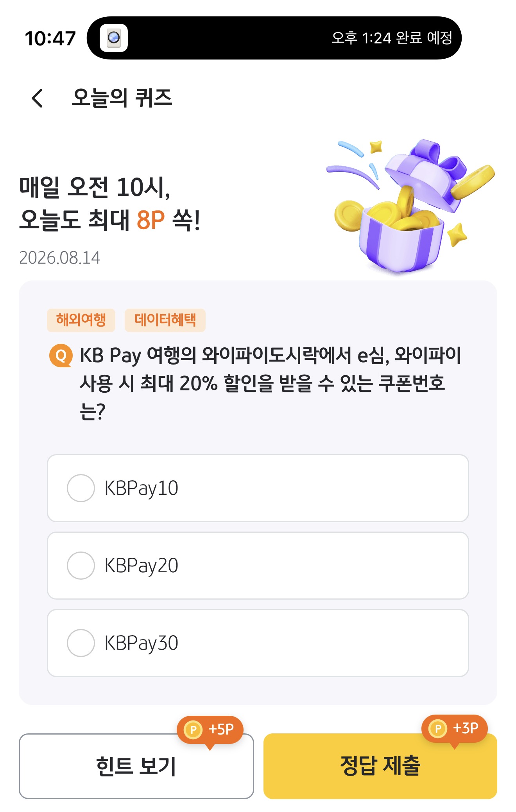Tap the 오늘의 퀴즈 page title
This screenshot has height=812, width=516.
tap(122, 98)
